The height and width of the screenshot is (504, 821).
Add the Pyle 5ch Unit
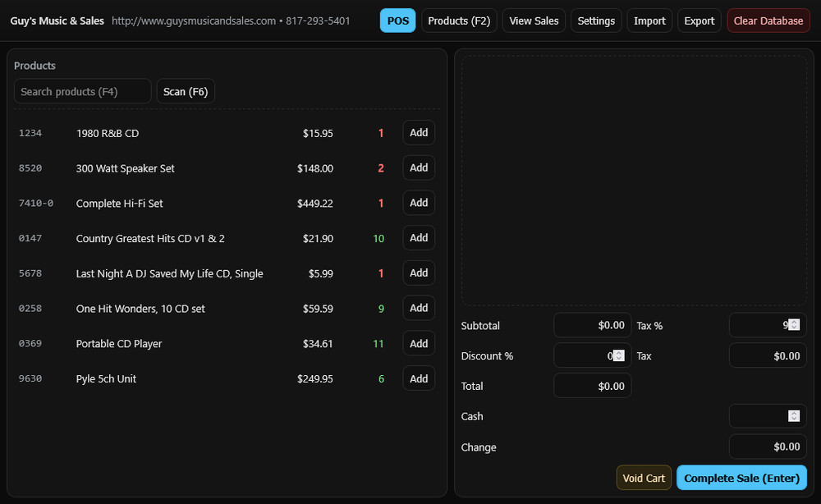[x=419, y=378]
